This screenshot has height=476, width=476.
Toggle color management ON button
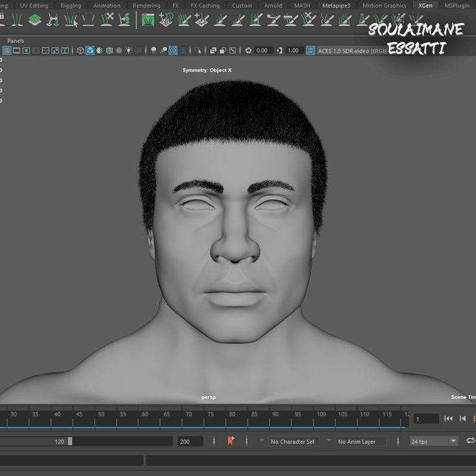point(311,50)
